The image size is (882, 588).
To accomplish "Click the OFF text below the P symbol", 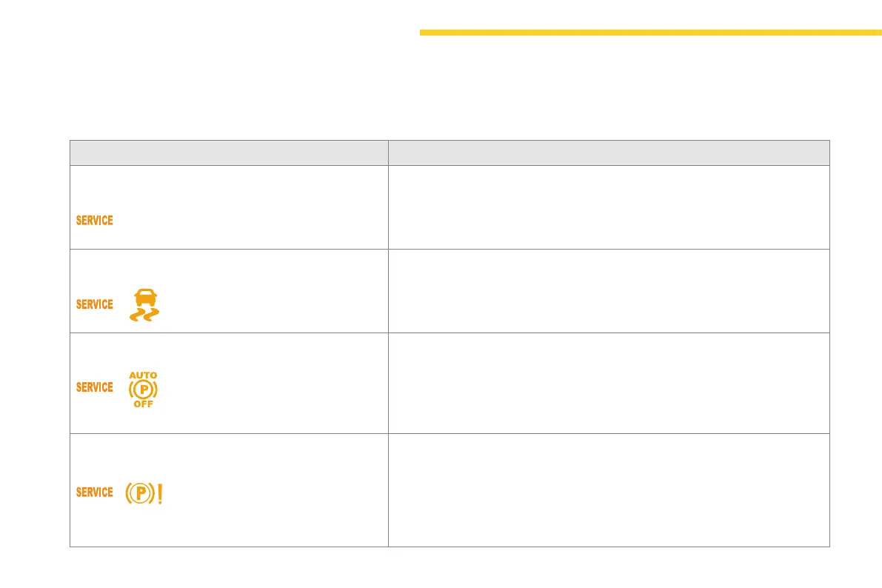I will (143, 404).
